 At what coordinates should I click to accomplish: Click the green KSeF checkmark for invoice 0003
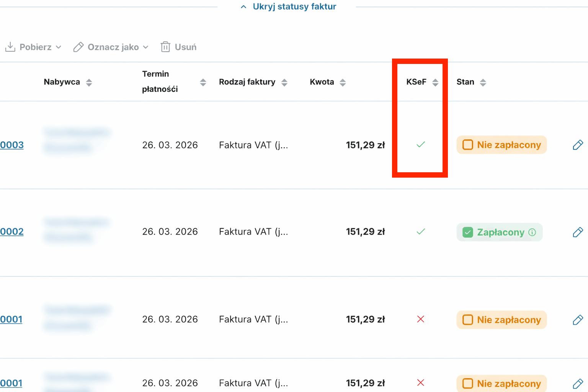point(421,145)
